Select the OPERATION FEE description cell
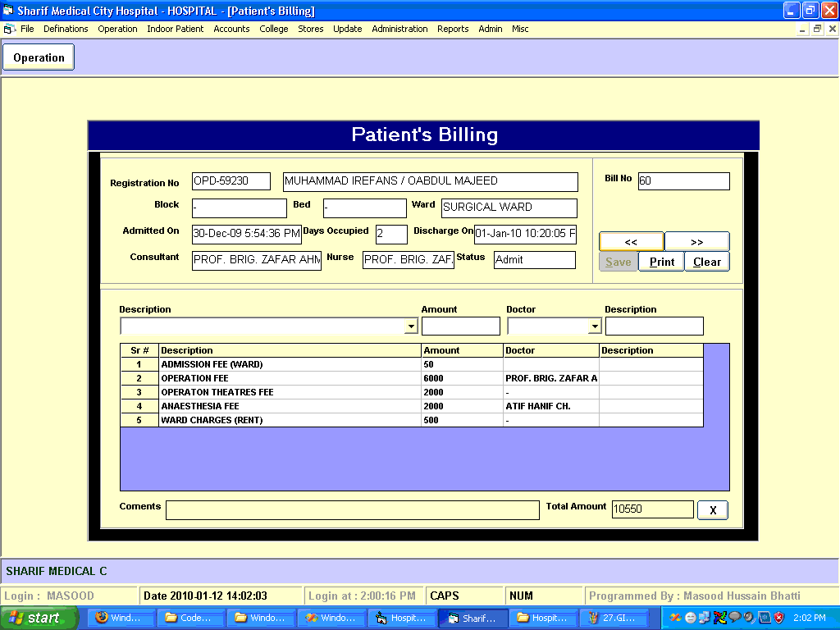This screenshot has height=630, width=840. 290,378
